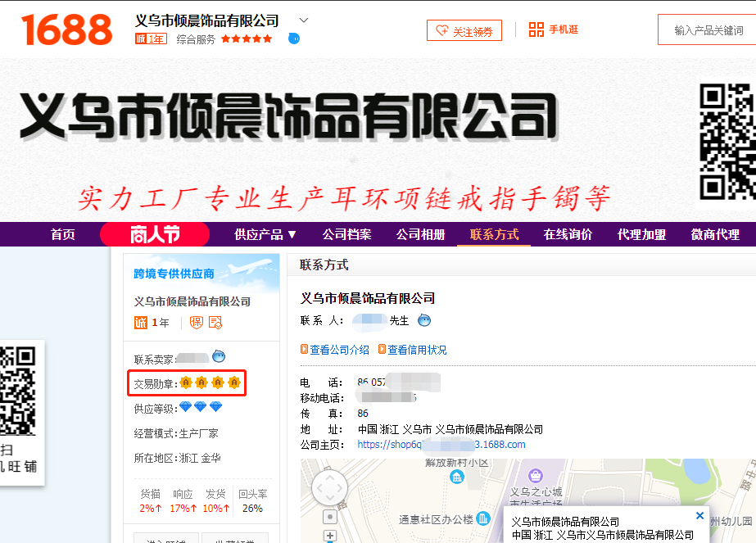Click the map pan direction control

(330, 488)
